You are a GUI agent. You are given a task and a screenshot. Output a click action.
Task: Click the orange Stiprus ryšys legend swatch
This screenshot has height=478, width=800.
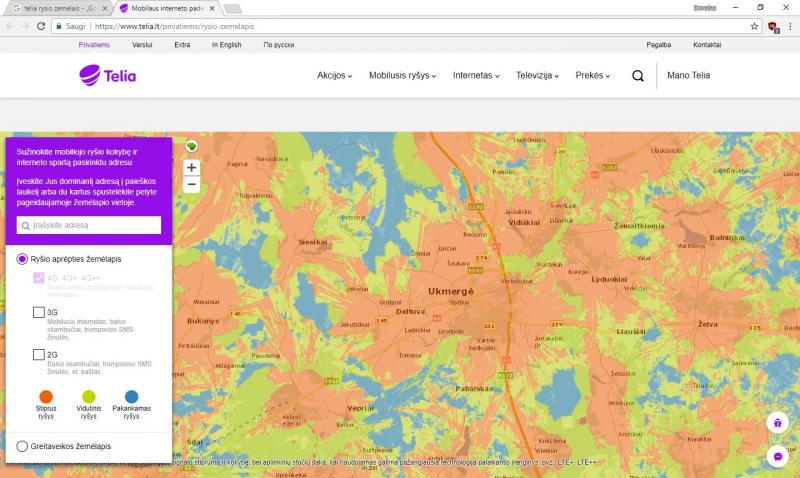46,396
